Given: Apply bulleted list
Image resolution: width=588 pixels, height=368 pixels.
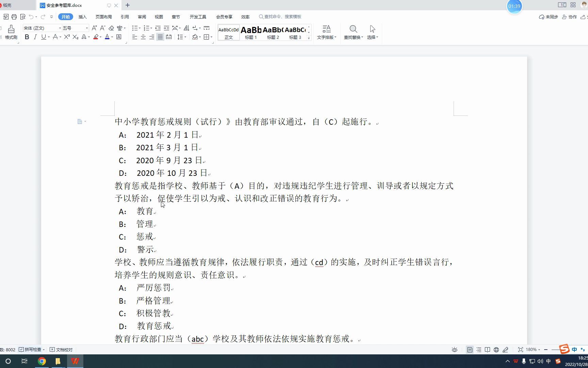Looking at the screenshot, I should [x=135, y=28].
